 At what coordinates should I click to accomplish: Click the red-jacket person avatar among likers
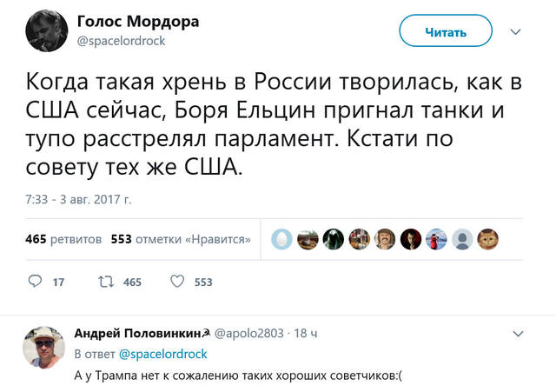click(x=438, y=238)
